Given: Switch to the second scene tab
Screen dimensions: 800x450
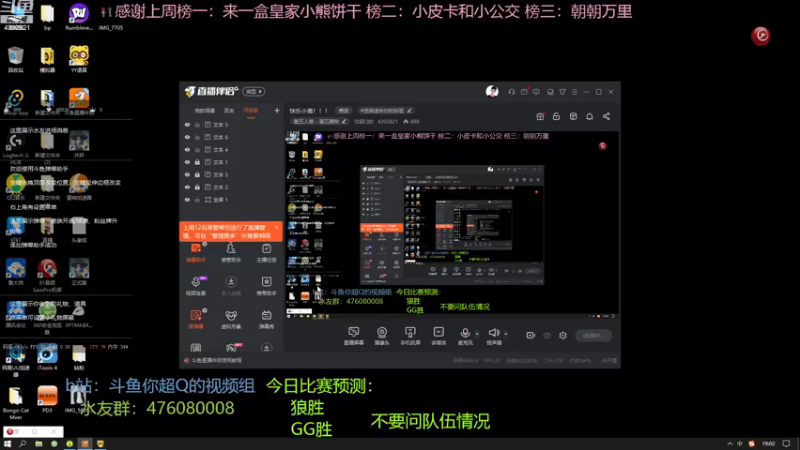Looking at the screenshot, I should point(229,111).
